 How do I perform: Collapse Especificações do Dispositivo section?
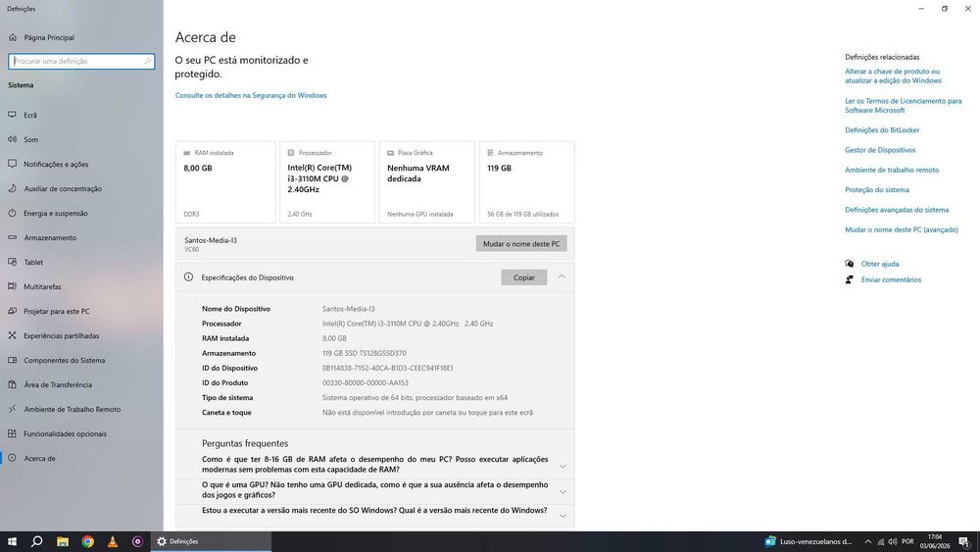tap(562, 276)
